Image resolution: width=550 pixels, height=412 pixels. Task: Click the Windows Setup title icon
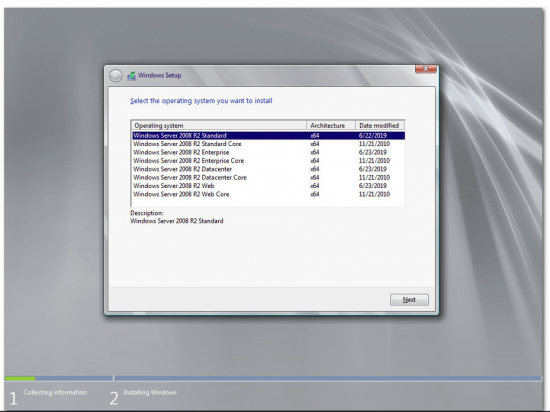point(131,75)
